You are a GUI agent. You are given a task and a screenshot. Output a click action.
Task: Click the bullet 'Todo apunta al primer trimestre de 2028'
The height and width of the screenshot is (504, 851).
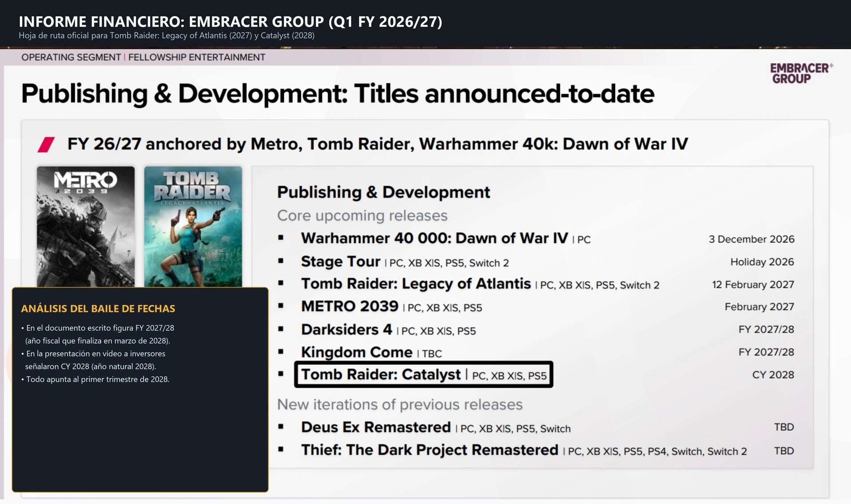click(95, 379)
